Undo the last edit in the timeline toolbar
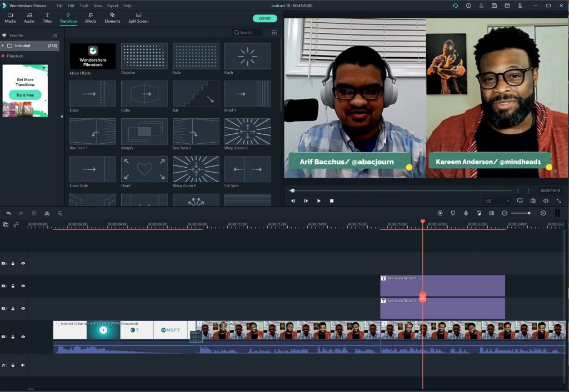 tap(8, 213)
